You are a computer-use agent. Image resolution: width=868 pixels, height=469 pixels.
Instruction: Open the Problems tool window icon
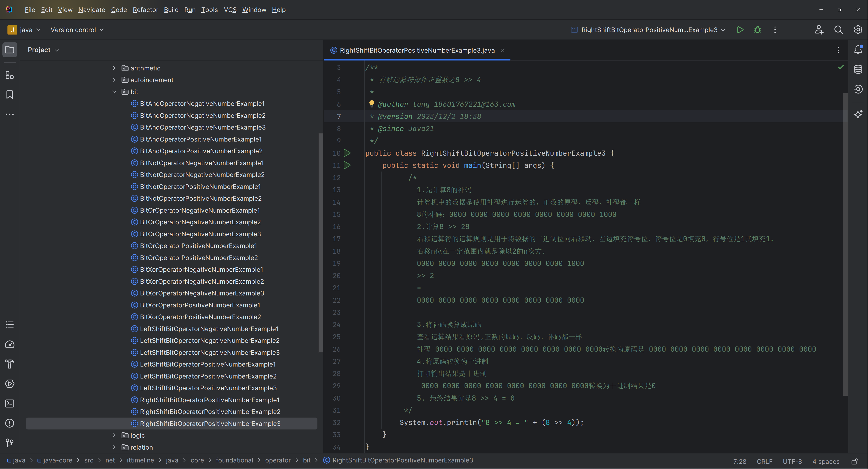[10, 423]
